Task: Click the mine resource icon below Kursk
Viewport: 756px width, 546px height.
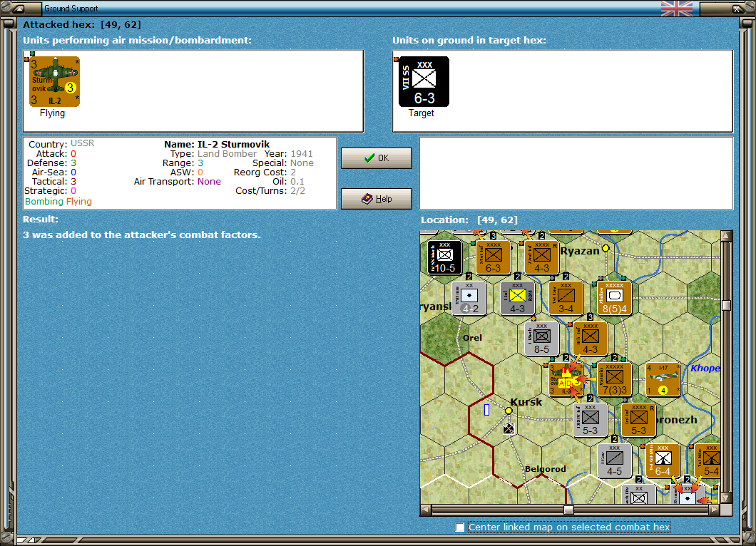Action: [509, 428]
